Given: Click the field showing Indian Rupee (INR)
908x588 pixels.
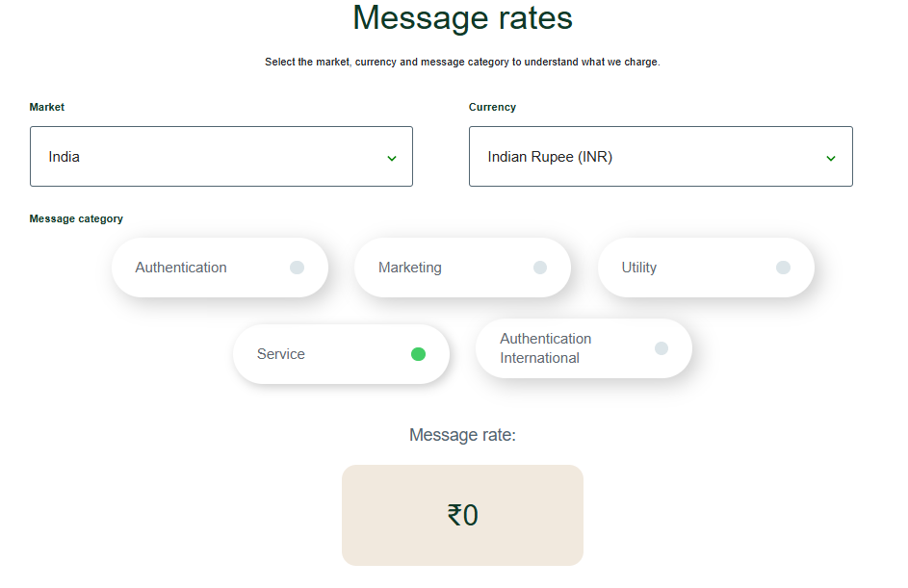Looking at the screenshot, I should pos(661,156).
